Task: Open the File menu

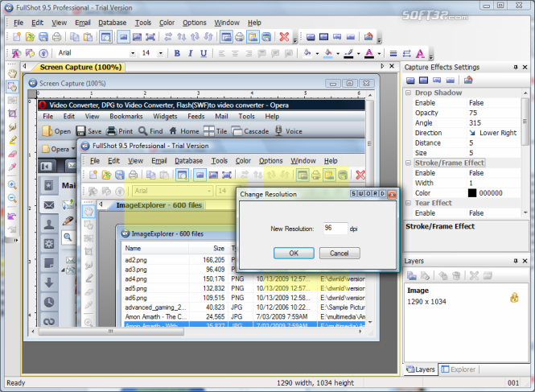Action: tap(19, 23)
